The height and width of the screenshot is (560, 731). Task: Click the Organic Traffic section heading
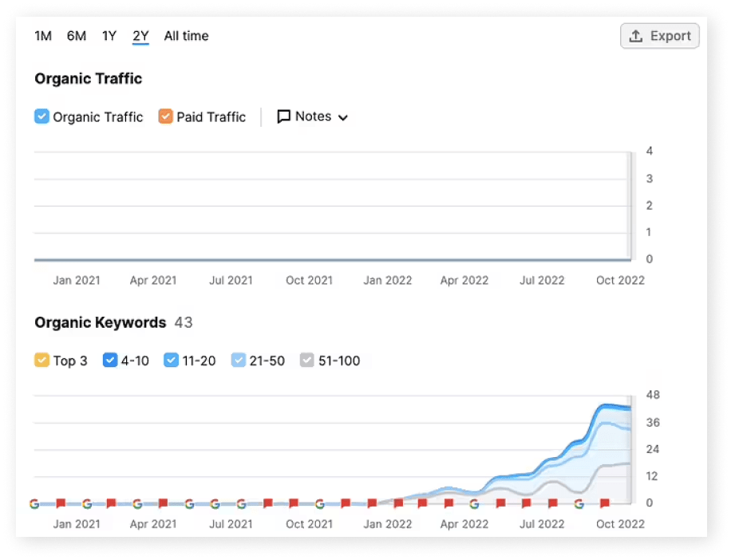[88, 78]
